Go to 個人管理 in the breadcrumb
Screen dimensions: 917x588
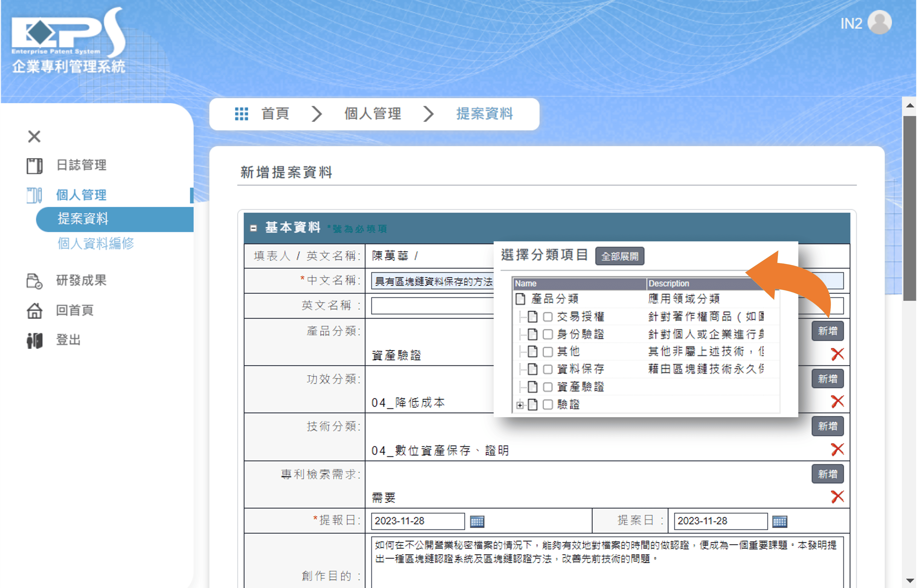coord(372,114)
